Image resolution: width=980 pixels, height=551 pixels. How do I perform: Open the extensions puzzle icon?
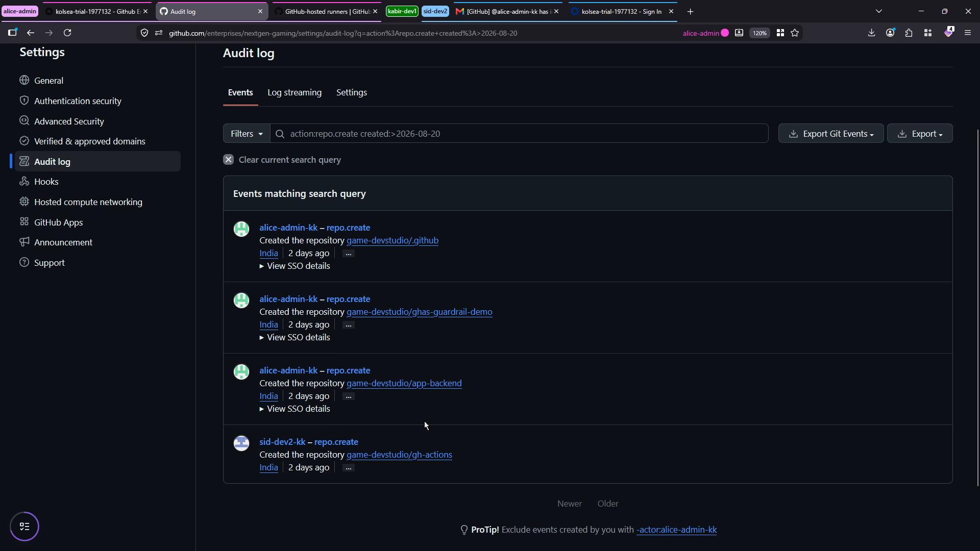click(909, 33)
